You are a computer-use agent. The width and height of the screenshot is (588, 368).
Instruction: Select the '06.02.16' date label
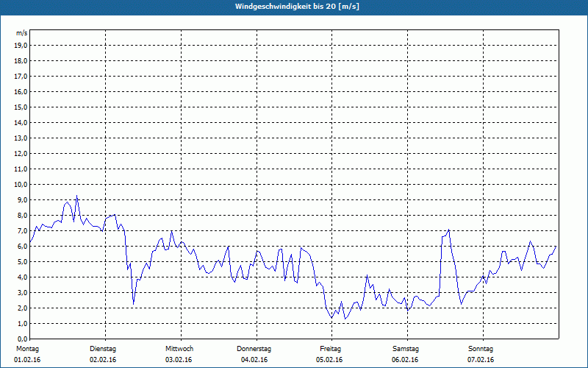point(406,360)
